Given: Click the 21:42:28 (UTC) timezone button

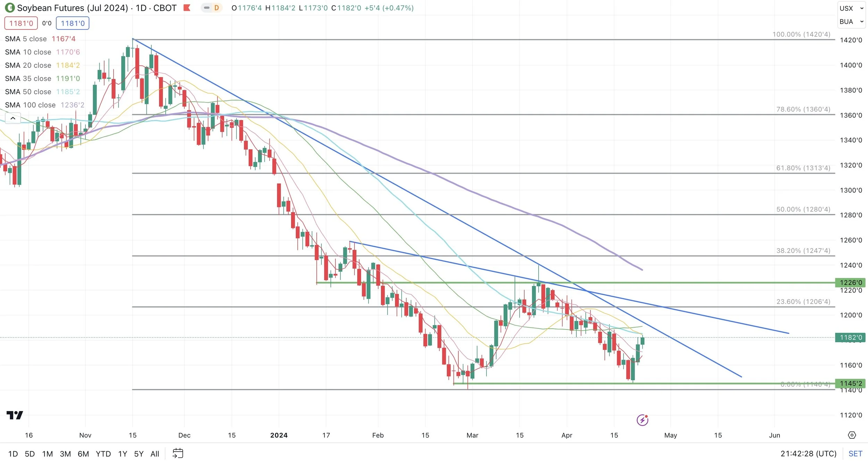Looking at the screenshot, I should (x=808, y=453).
